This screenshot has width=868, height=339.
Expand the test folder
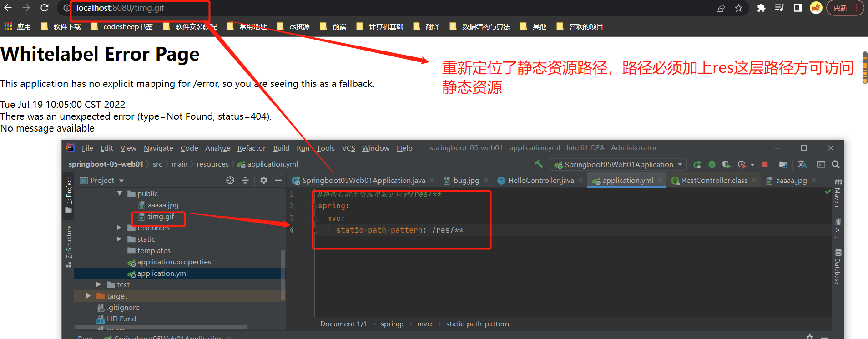[99, 284]
